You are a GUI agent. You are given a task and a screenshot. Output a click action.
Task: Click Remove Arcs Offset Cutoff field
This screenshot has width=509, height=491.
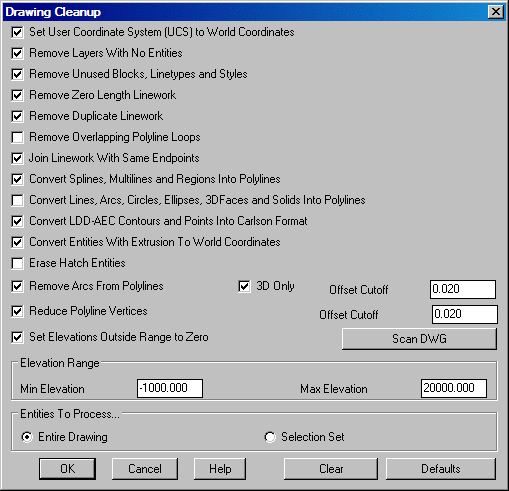coord(463,289)
